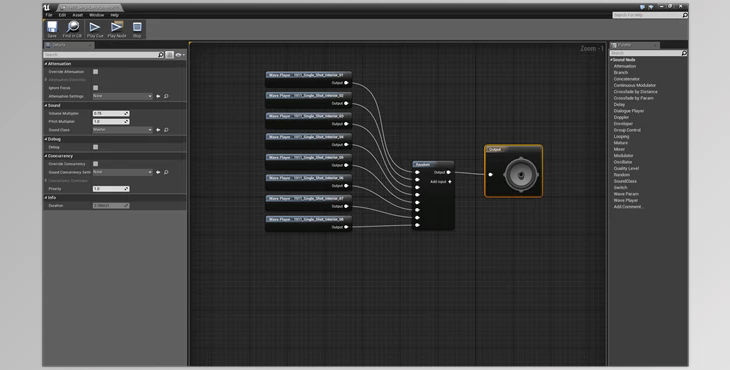This screenshot has width=730, height=370.
Task: Click Add input on Random node
Action: pyautogui.click(x=440, y=182)
